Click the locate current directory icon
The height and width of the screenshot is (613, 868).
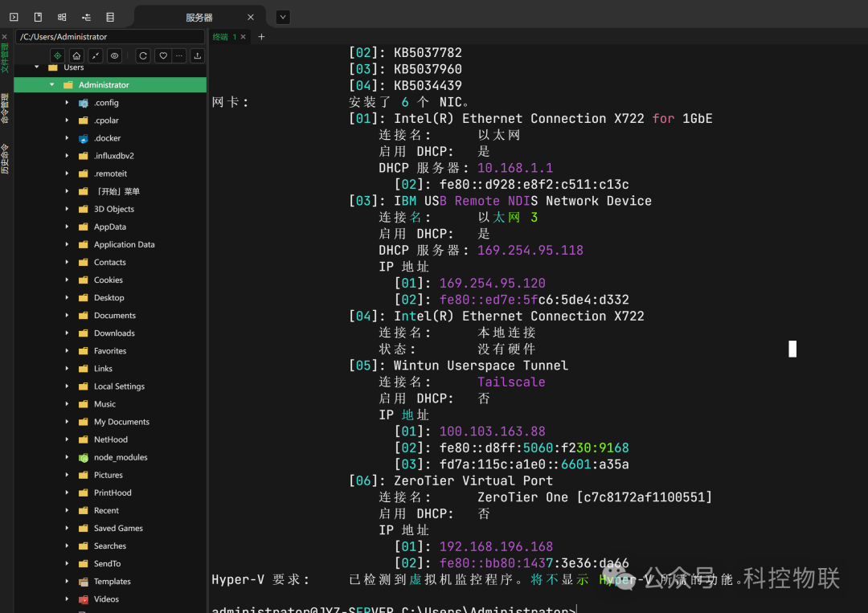(x=57, y=55)
